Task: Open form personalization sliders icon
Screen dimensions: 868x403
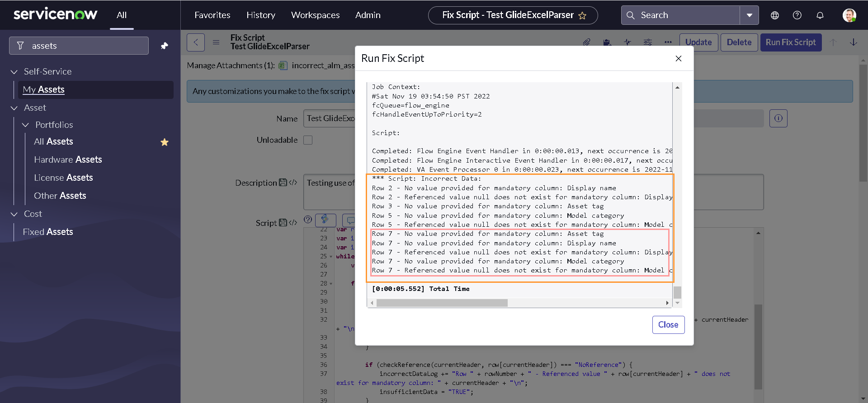Action: click(648, 42)
